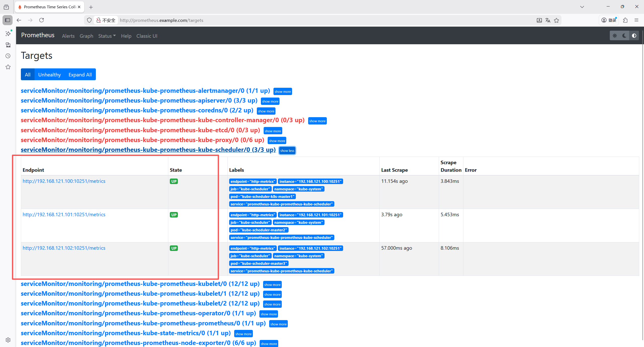
Task: Open the Status dropdown menu
Action: 107,36
